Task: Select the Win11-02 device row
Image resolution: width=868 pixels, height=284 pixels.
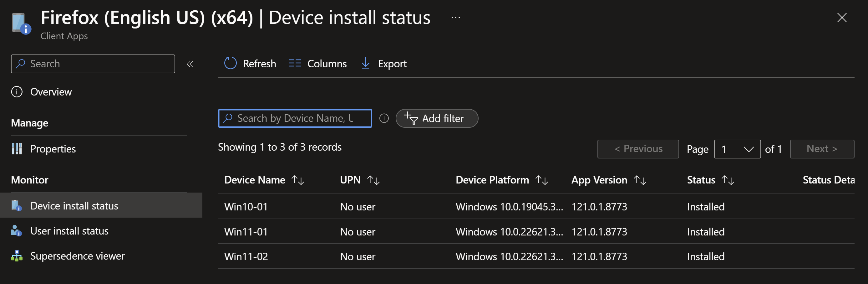Action: tap(536, 256)
